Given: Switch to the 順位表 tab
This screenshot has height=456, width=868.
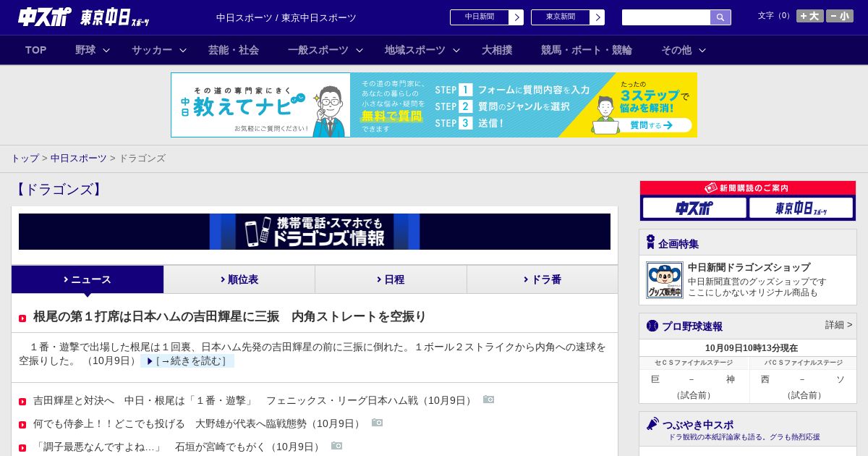Looking at the screenshot, I should coord(239,279).
